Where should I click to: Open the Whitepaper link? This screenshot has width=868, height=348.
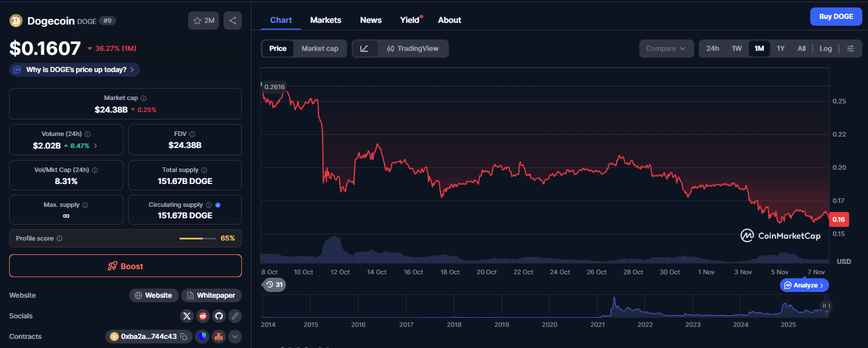coord(212,295)
